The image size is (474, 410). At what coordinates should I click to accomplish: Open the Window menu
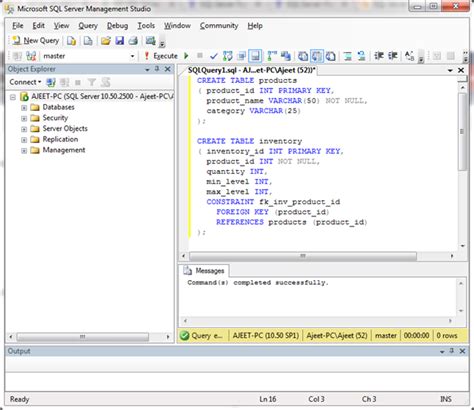177,26
